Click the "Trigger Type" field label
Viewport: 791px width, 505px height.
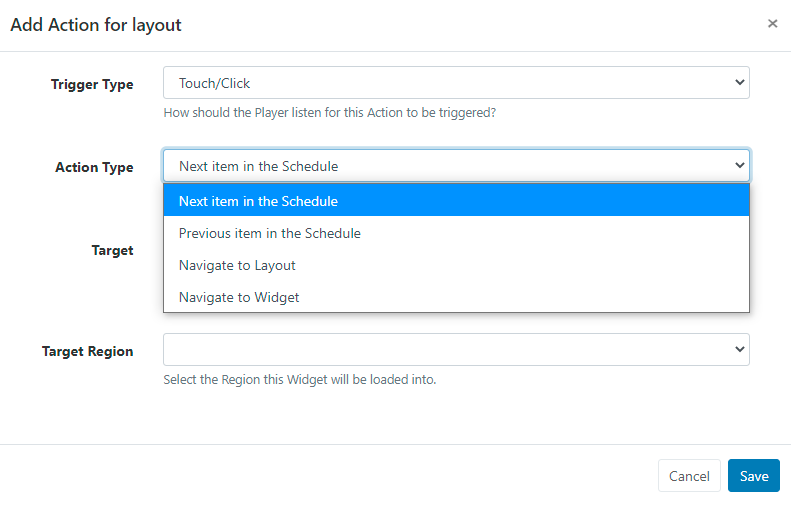92,85
